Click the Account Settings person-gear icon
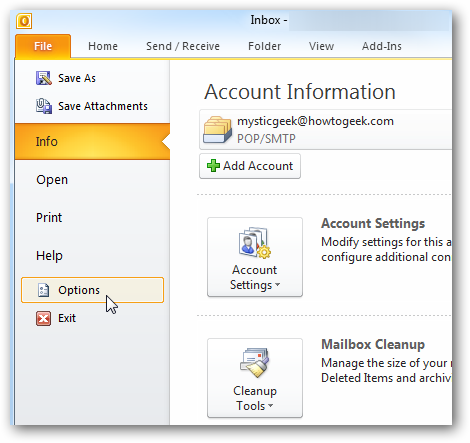Viewport: 470px width, 443px height. click(255, 243)
